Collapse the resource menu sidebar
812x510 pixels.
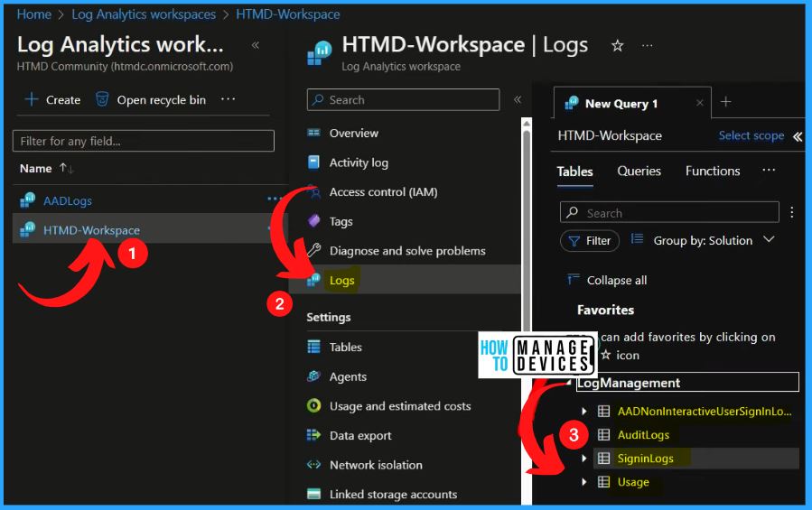coord(517,99)
